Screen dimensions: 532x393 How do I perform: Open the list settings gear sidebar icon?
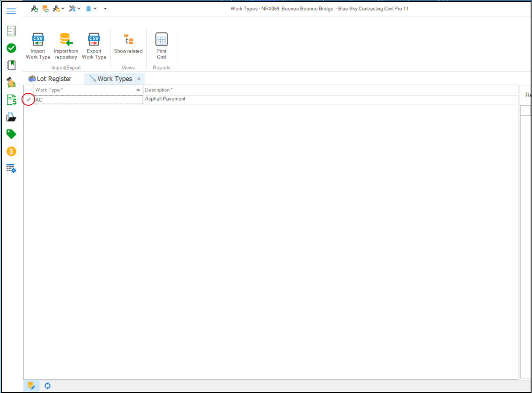pos(11,168)
